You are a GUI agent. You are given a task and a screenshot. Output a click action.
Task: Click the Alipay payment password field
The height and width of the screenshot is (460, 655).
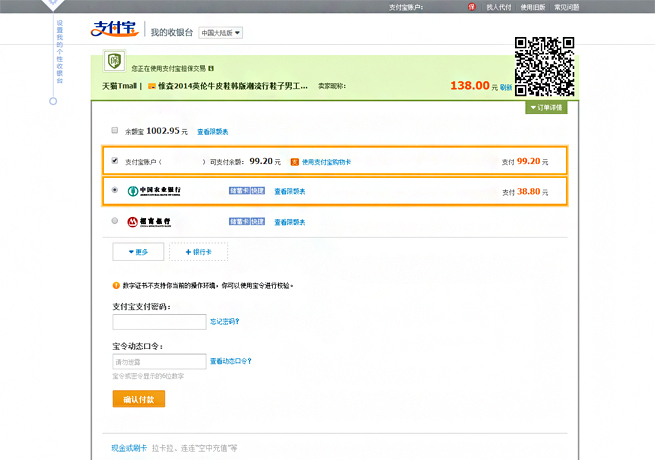160,322
